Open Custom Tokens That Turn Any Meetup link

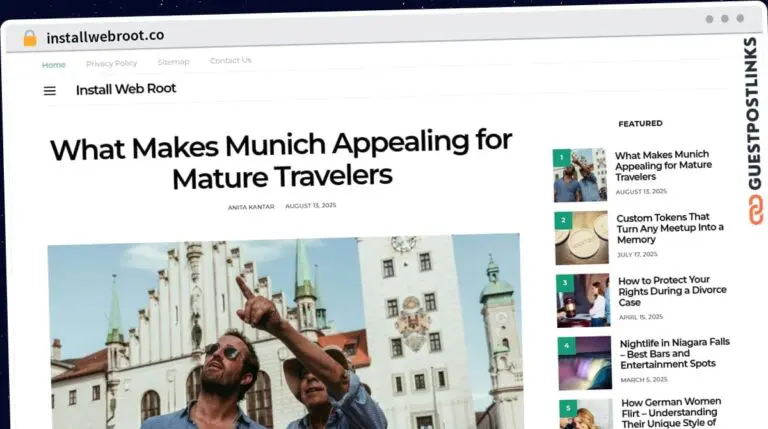pos(670,228)
